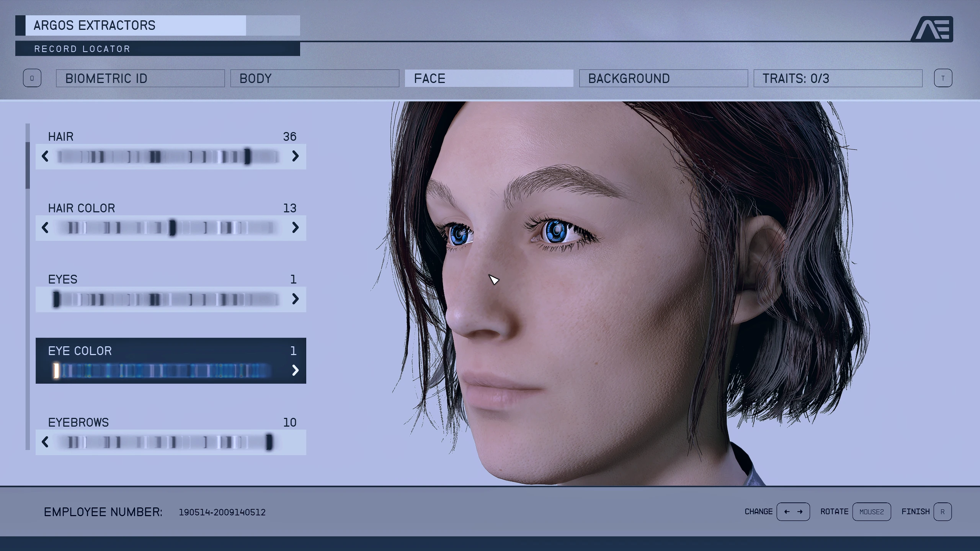Go back one Hair Color option
This screenshot has width=980, height=551.
point(45,228)
